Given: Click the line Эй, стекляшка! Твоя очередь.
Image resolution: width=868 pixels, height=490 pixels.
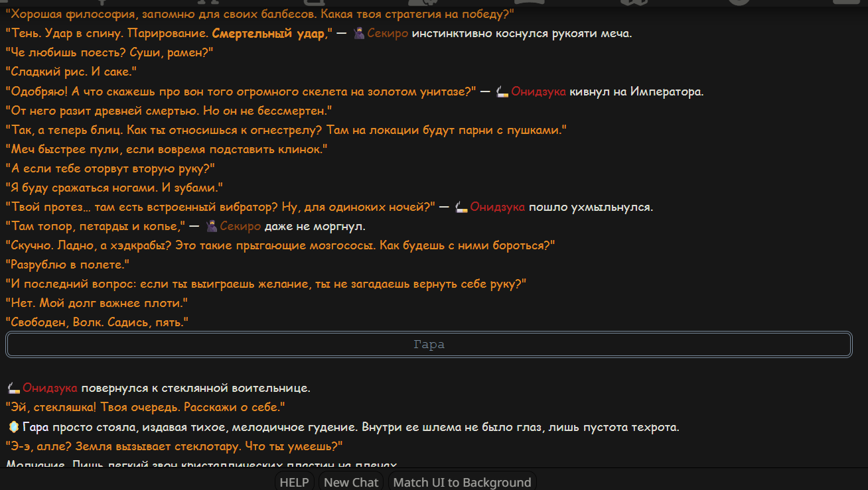Looking at the screenshot, I should (x=145, y=407).
